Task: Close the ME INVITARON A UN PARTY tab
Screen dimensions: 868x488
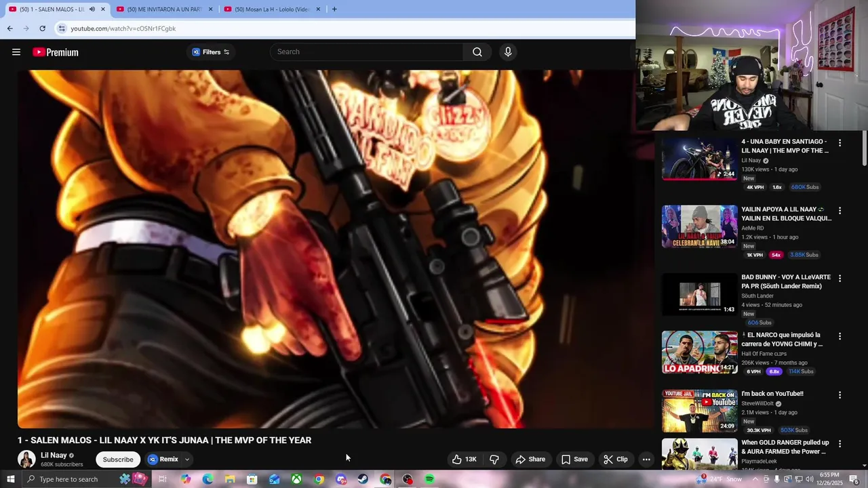Action: 210,9
